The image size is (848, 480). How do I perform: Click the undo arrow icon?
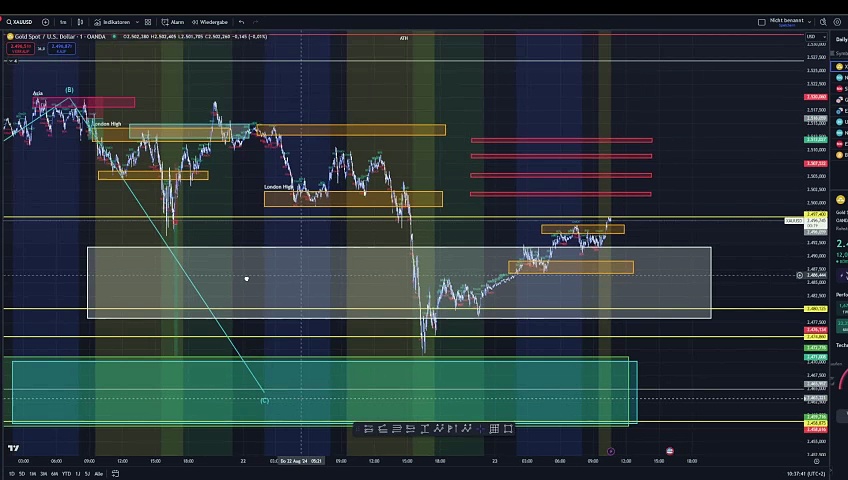(x=241, y=21)
